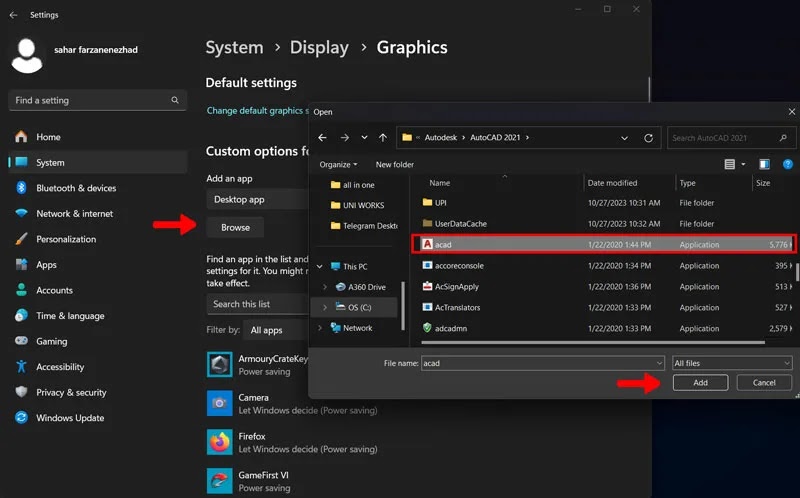Sort by Date modified column header
The height and width of the screenshot is (498, 800).
click(612, 183)
